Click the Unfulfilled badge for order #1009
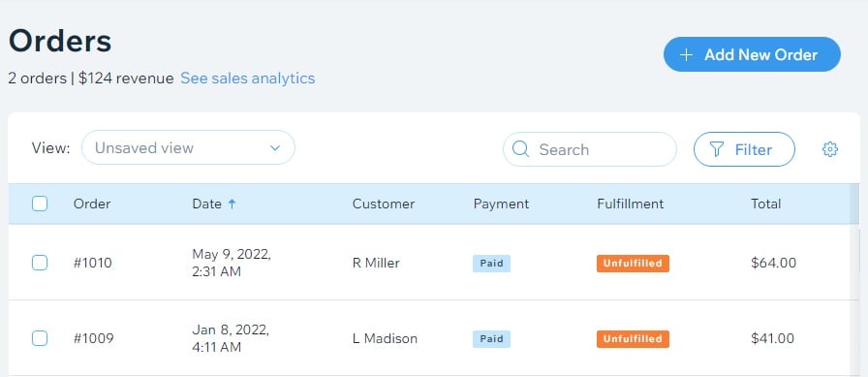Image resolution: width=868 pixels, height=377 pixels. point(633,339)
